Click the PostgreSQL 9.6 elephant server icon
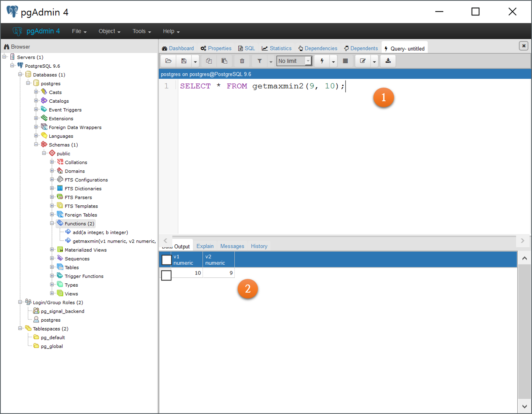The height and width of the screenshot is (414, 532). coord(20,66)
